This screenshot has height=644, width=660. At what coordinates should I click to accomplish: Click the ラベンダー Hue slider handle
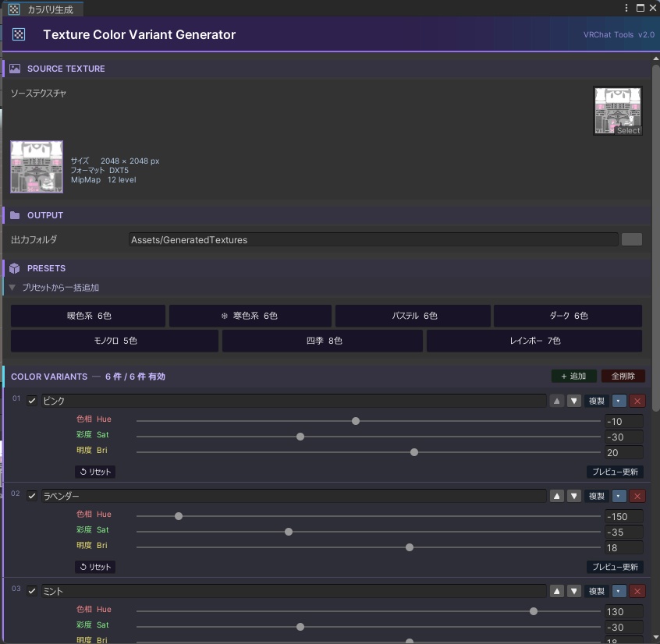click(x=179, y=516)
